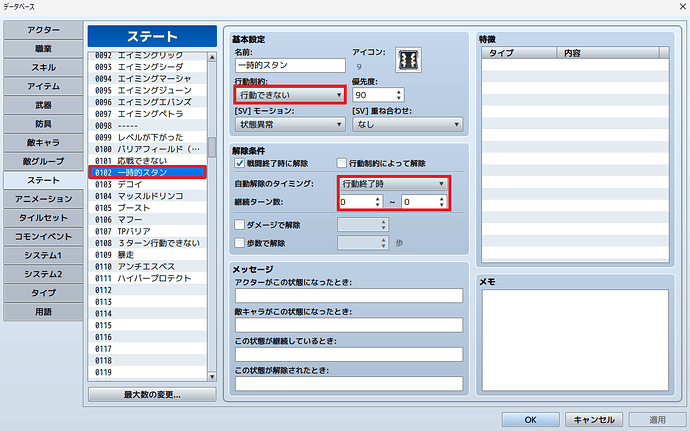Enable 行動制約によって解除 checkbox

342,163
